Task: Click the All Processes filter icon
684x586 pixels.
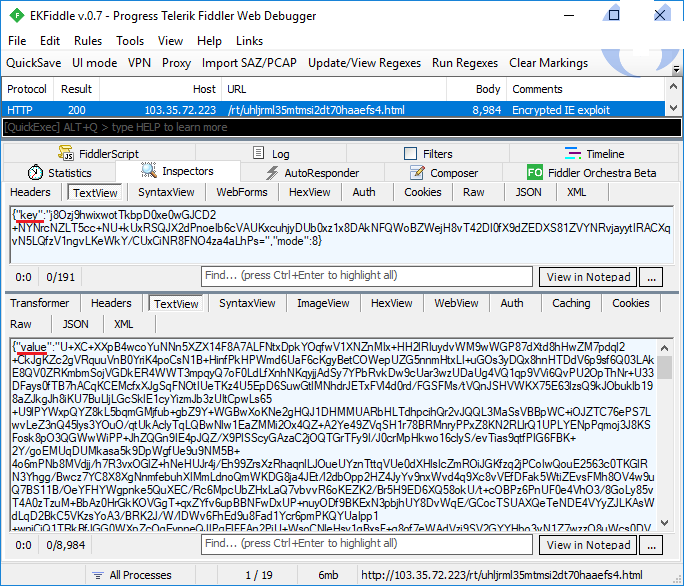Action: point(98,575)
